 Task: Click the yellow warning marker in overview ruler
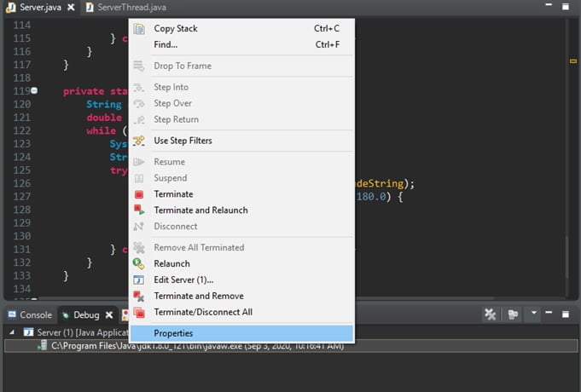(573, 61)
